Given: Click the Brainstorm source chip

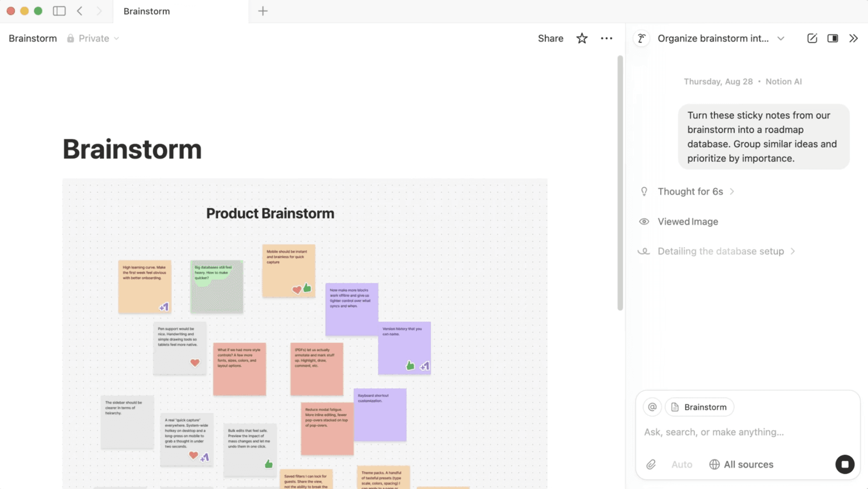Looking at the screenshot, I should pos(699,407).
